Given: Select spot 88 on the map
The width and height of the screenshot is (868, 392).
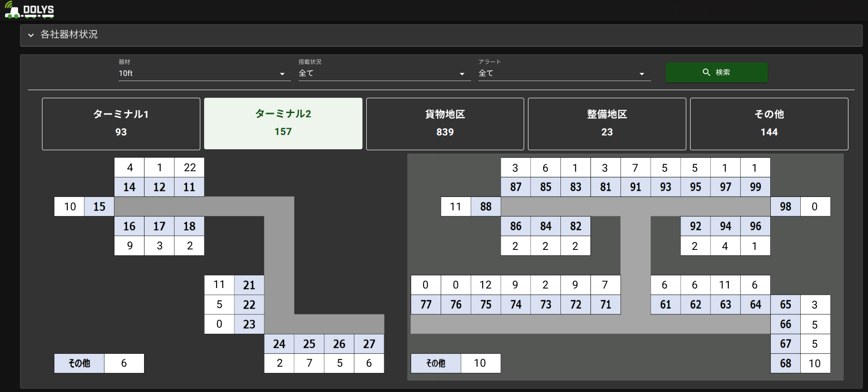Looking at the screenshot, I should coord(486,206).
